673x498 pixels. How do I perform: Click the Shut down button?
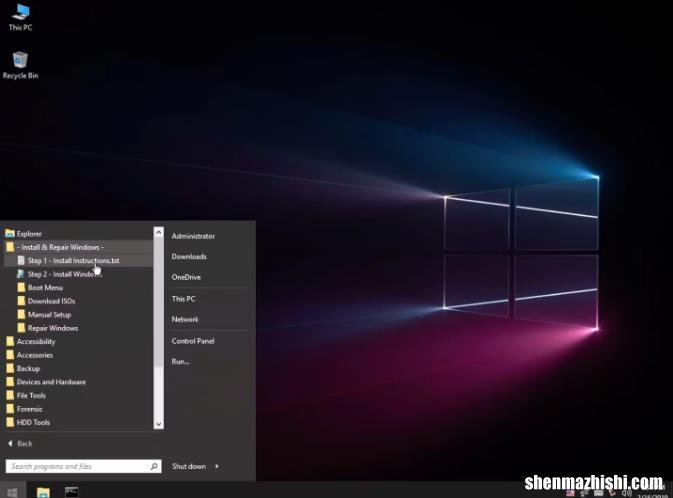(189, 466)
